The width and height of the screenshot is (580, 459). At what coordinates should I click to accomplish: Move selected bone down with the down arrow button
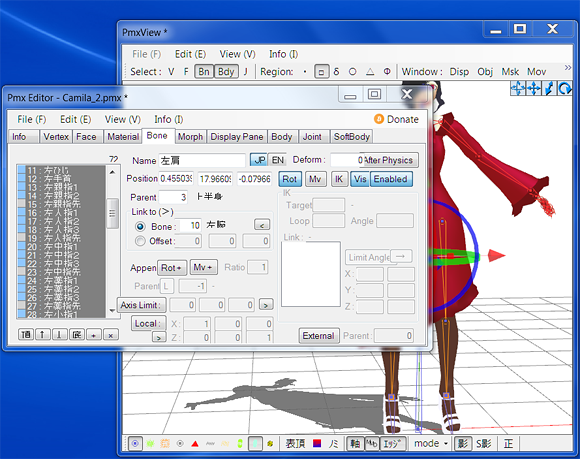click(60, 335)
